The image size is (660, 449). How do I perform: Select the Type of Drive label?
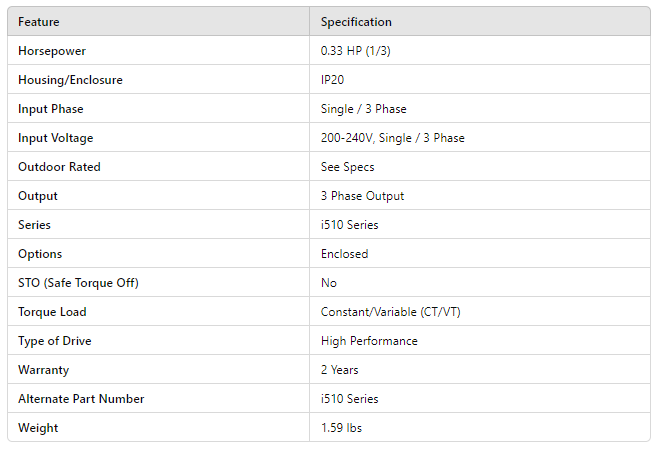coord(55,341)
